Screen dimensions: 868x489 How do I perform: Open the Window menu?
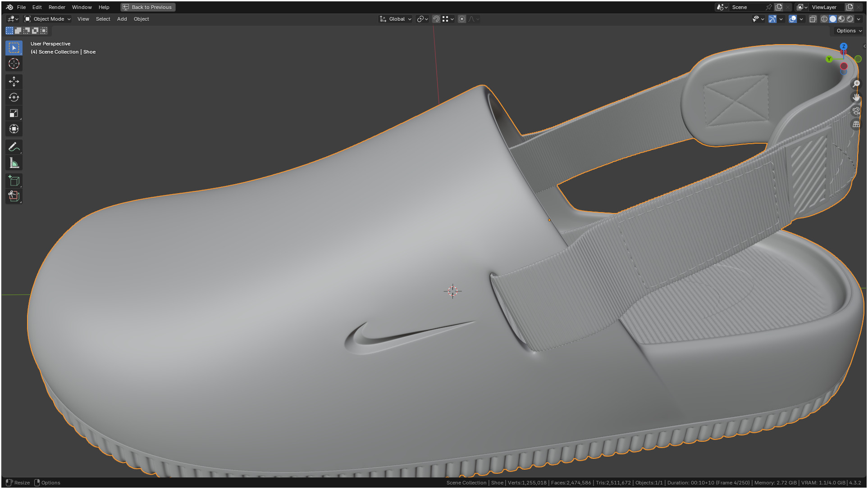point(82,7)
